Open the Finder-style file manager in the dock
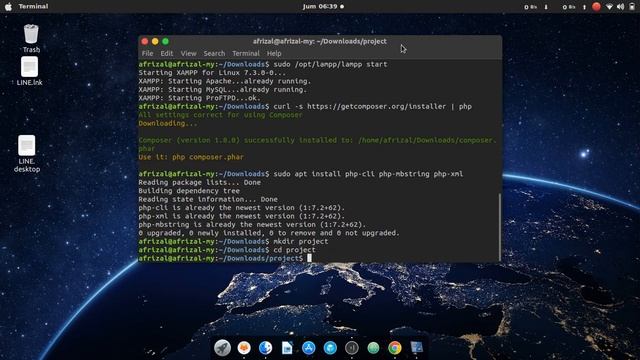 pyautogui.click(x=265, y=348)
